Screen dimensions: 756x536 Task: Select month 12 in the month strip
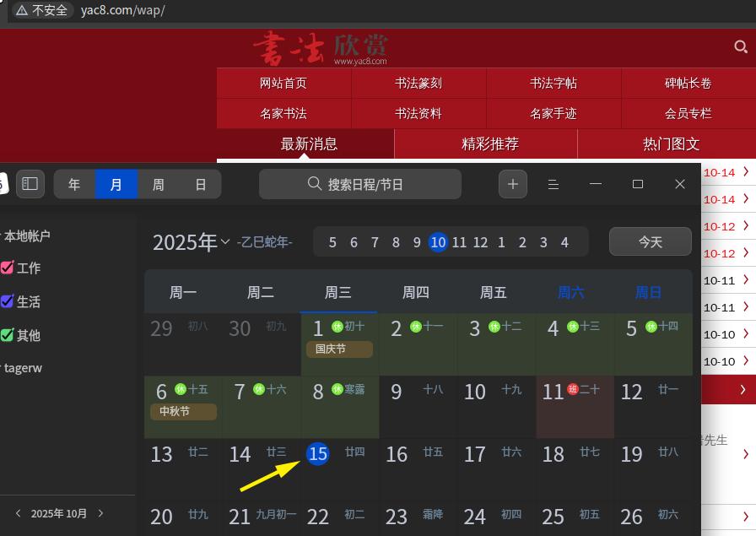(480, 242)
